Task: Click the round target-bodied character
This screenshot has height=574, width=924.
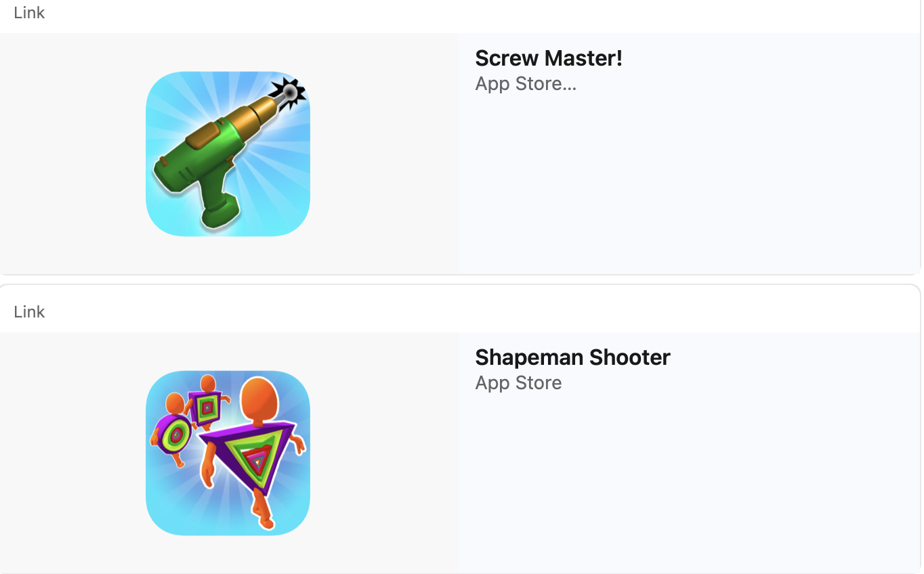Action: tap(173, 434)
